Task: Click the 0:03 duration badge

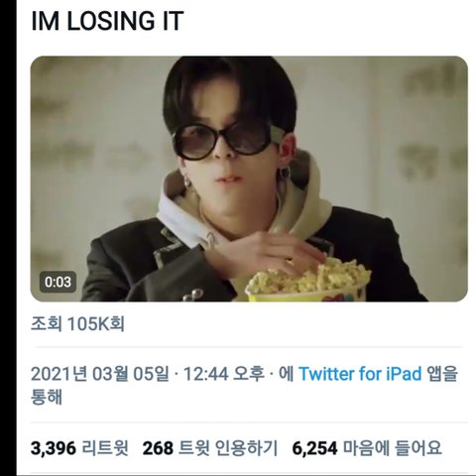Action: point(58,282)
